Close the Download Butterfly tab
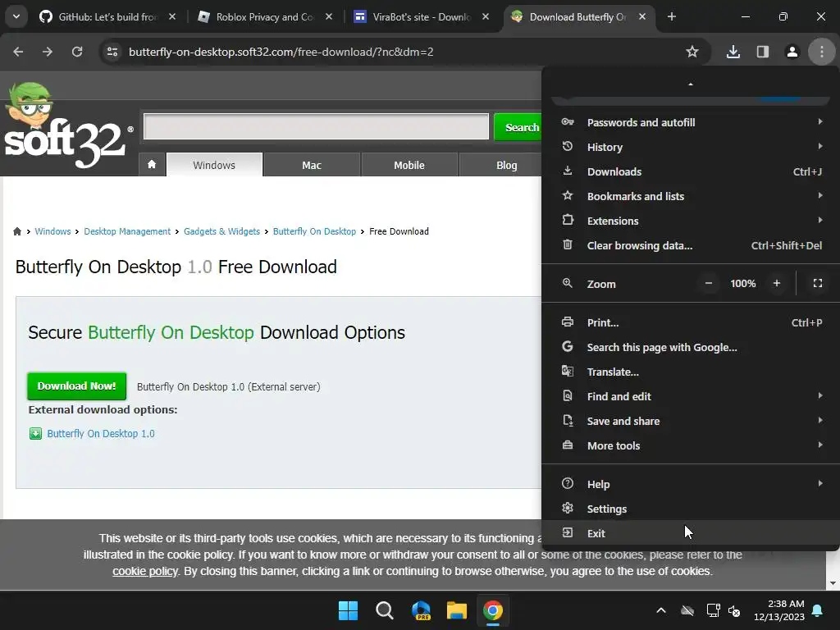840x630 pixels. coord(642,16)
